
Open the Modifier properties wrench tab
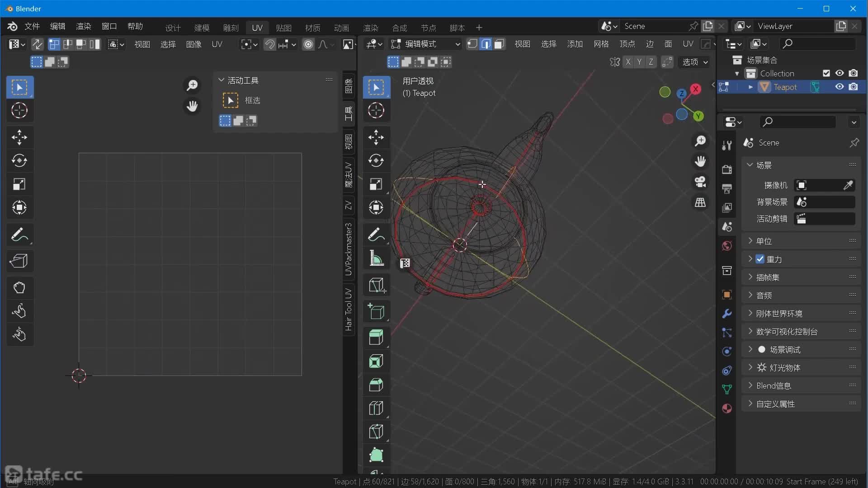click(727, 314)
